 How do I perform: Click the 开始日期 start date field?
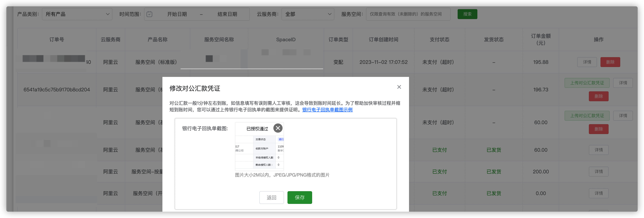[177, 14]
